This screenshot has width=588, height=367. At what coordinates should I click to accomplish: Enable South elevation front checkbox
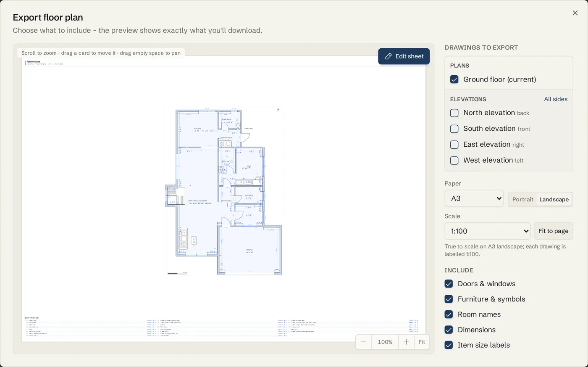pyautogui.click(x=454, y=129)
